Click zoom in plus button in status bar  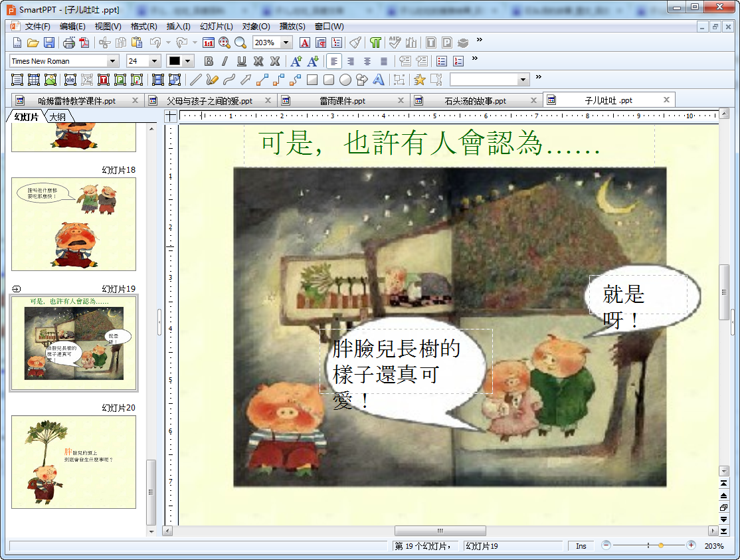pyautogui.click(x=691, y=545)
